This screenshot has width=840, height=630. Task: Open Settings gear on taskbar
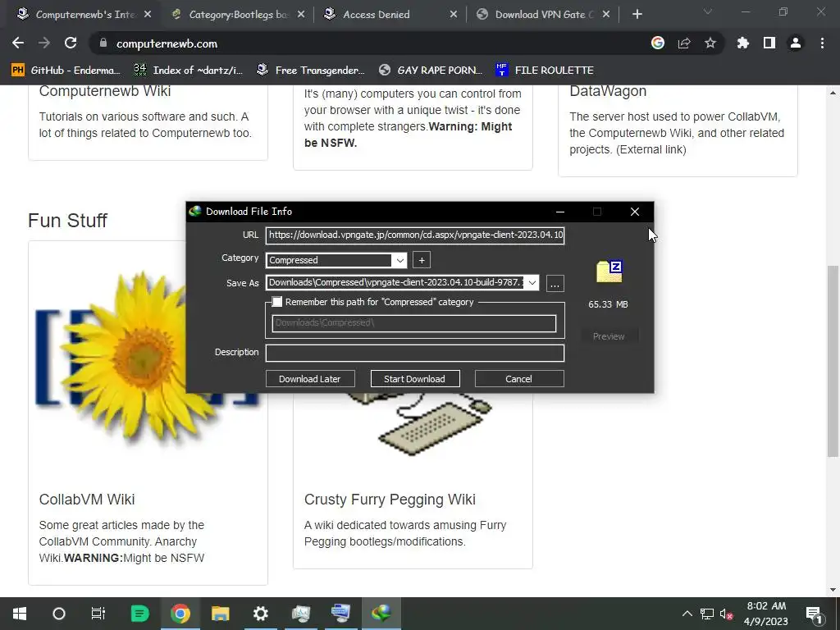click(260, 614)
